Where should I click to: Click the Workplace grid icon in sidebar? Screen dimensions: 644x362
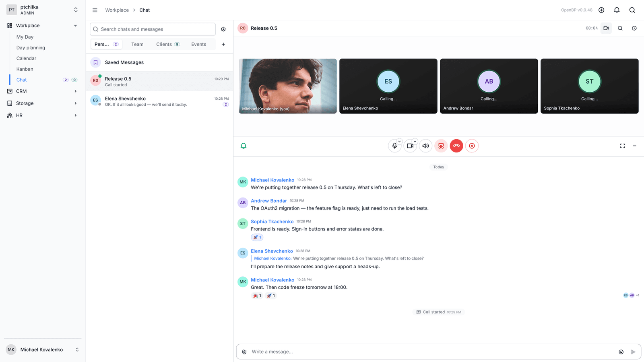click(x=10, y=25)
